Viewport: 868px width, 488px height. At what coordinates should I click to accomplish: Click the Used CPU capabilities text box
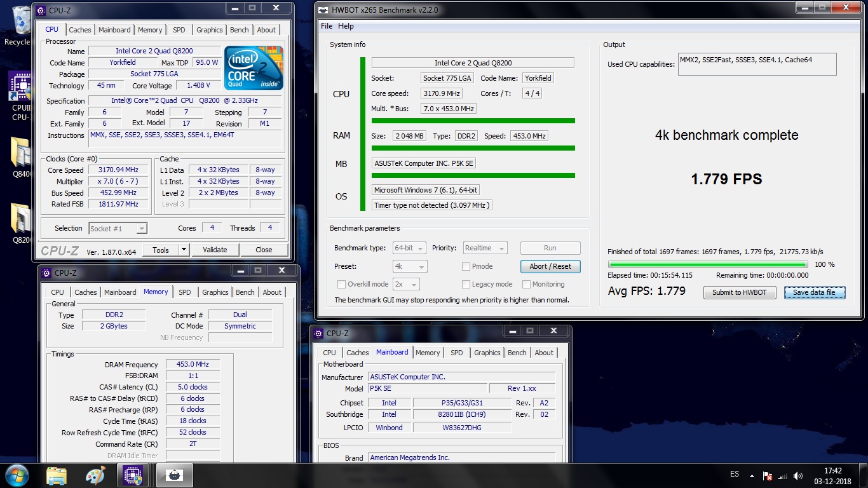coord(757,64)
